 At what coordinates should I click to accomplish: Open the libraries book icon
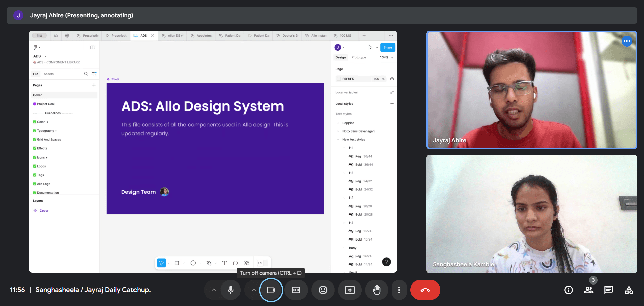(94, 74)
